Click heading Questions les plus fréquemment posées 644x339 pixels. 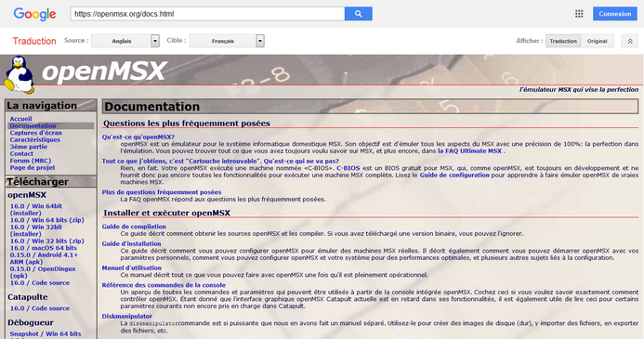[x=187, y=124]
